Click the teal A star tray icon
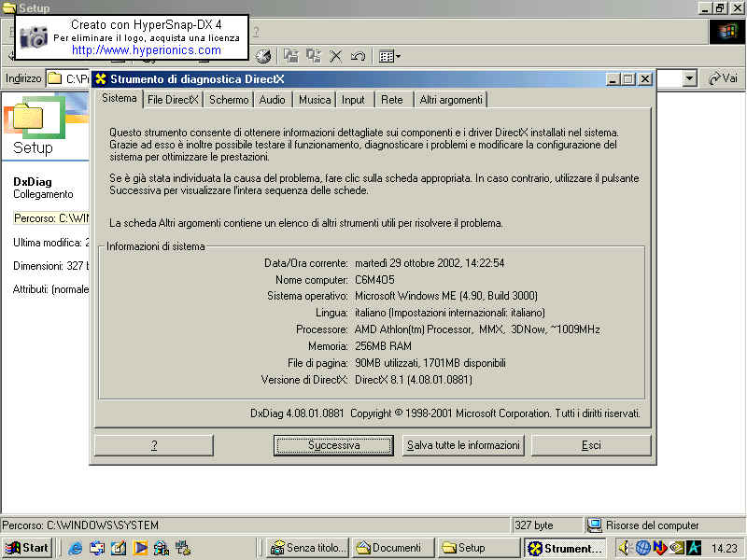This screenshot has height=560, width=747. click(x=694, y=548)
